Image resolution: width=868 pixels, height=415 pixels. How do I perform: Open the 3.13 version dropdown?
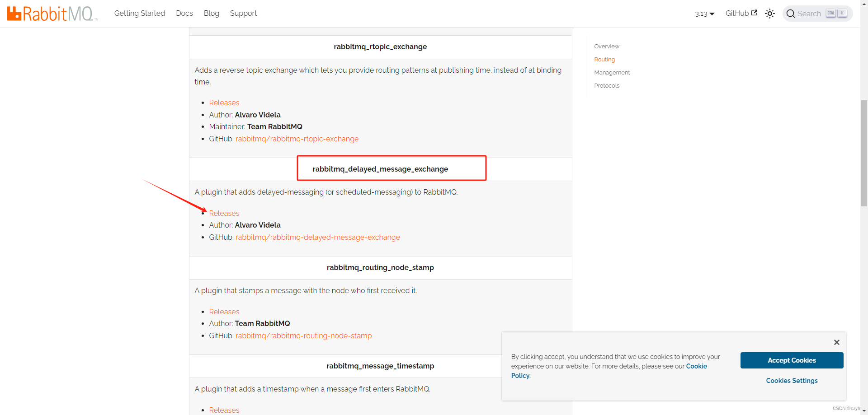tap(705, 14)
